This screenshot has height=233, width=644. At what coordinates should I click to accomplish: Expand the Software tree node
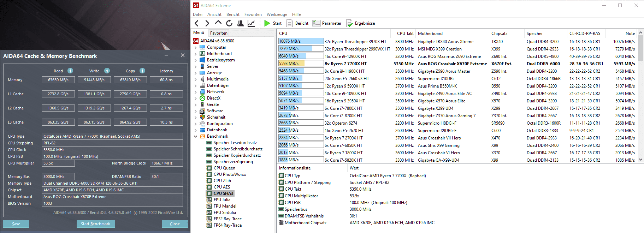196,111
